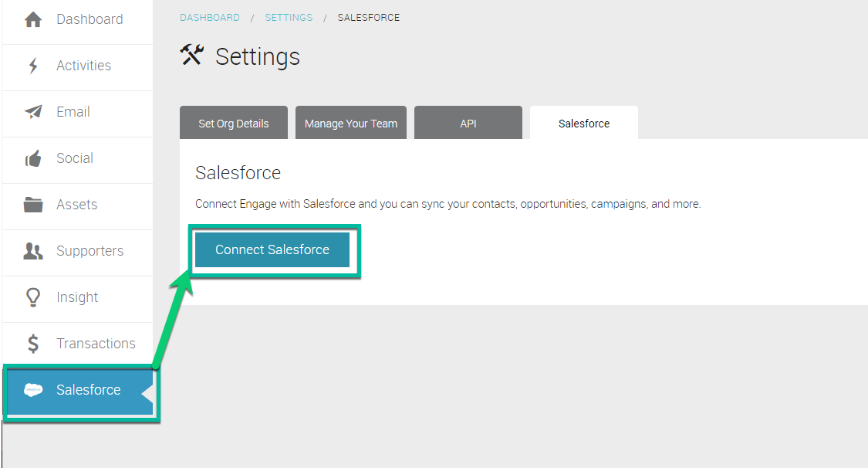Screen dimensions: 868x468
Task: Click the Salesforce cloud icon in sidebar
Action: pyautogui.click(x=33, y=390)
